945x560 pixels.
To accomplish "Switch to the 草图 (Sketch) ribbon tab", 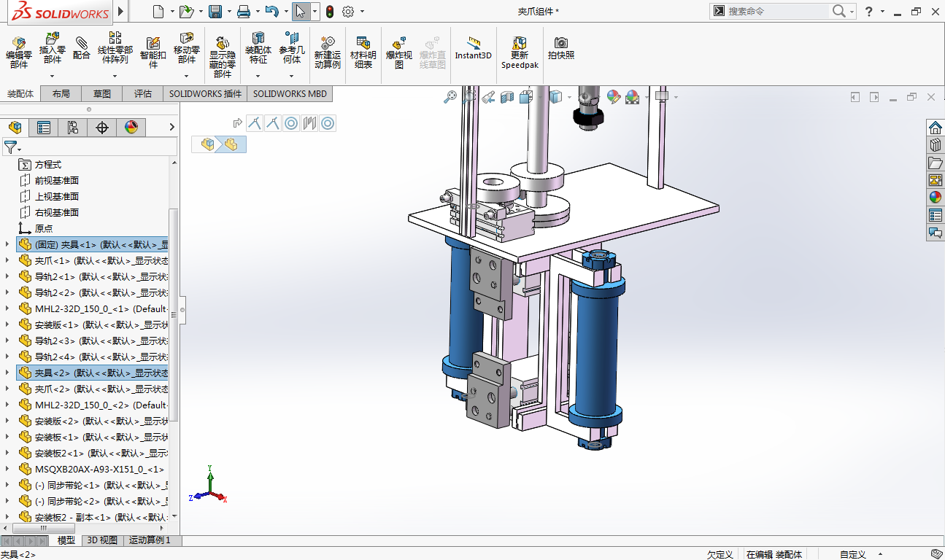I will [x=102, y=93].
